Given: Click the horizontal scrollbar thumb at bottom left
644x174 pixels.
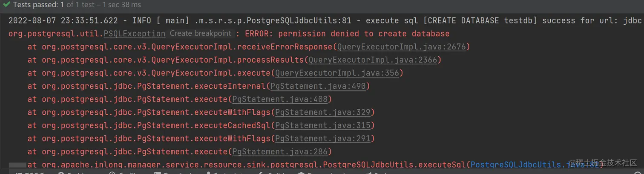Looking at the screenshot, I should click(x=17, y=165).
